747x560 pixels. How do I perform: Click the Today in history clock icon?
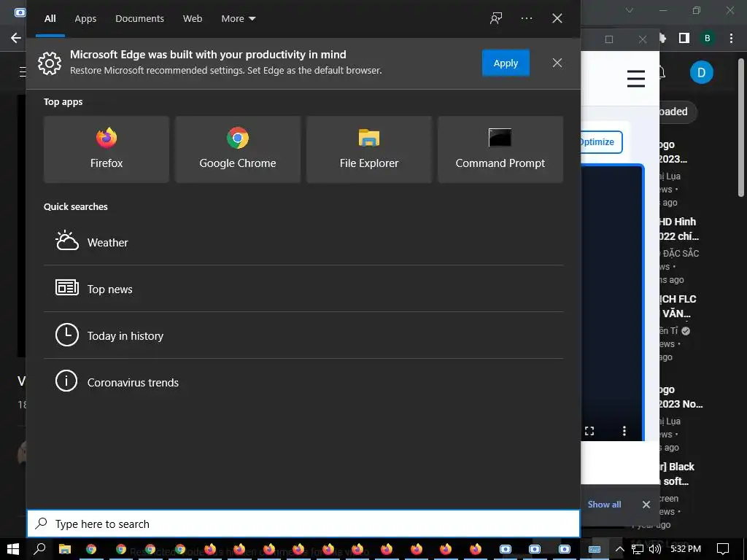tap(66, 335)
